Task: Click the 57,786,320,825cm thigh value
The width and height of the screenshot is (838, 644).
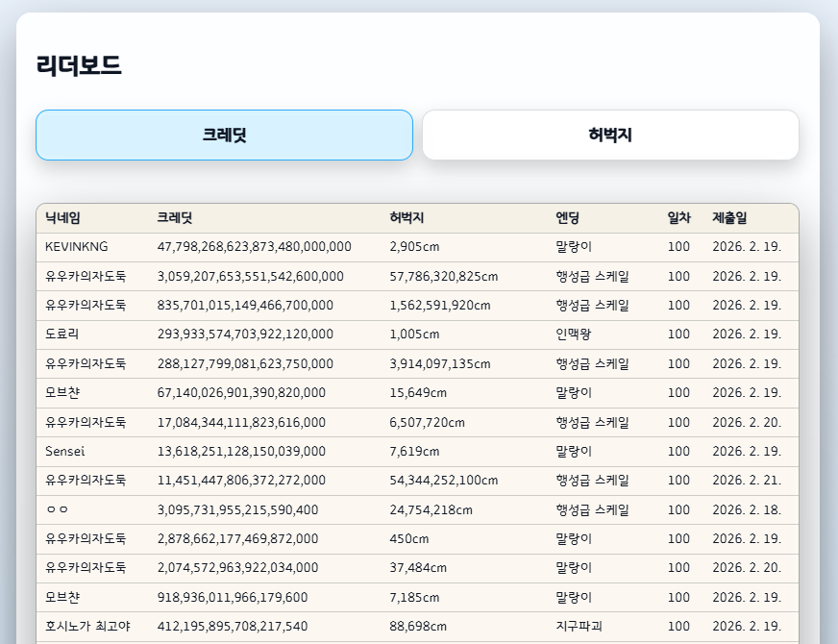Action: tap(444, 276)
